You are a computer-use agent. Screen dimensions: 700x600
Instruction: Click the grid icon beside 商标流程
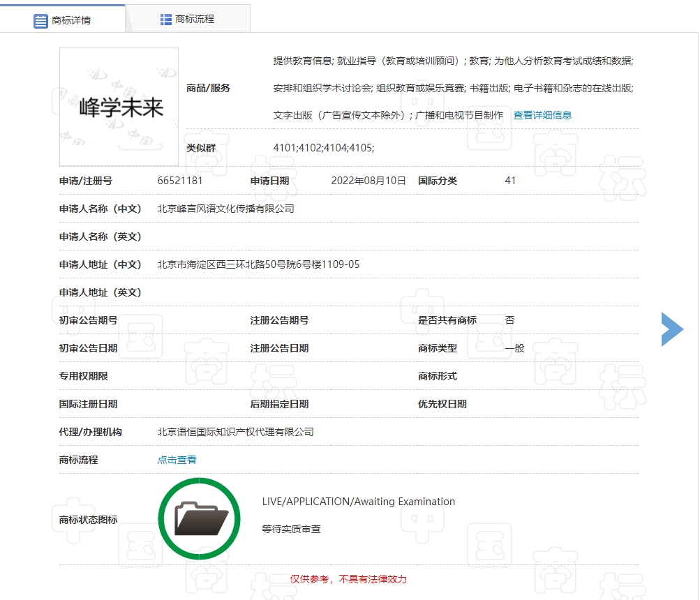coord(165,20)
